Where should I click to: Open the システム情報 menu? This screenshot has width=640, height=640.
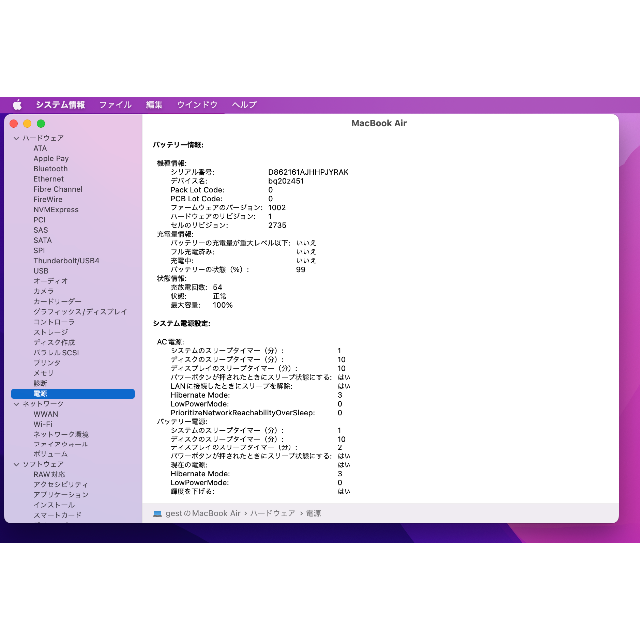click(60, 105)
